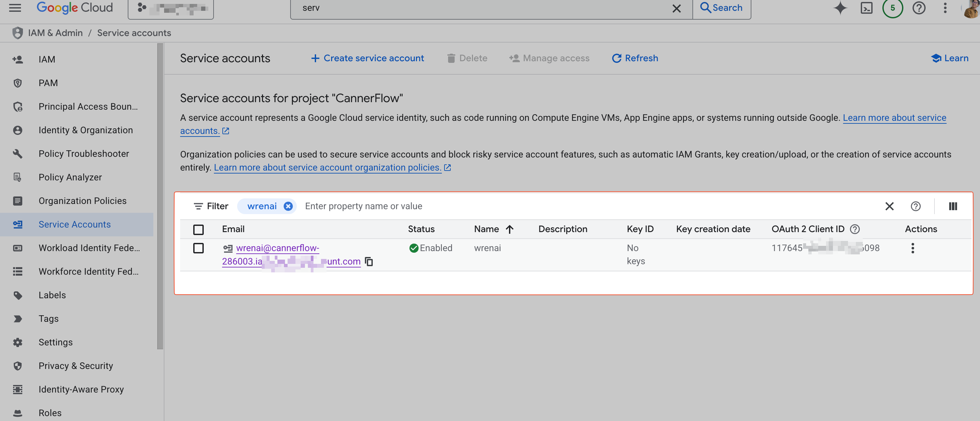Image resolution: width=980 pixels, height=421 pixels.
Task: Clear the serv search text
Action: point(676,9)
